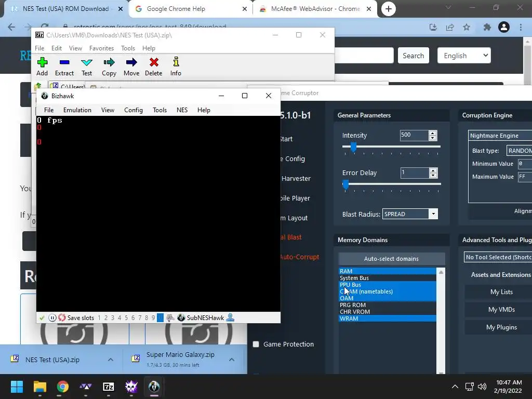Click the green checkmark status icon in Bizhawk
The height and width of the screenshot is (399, 532).
click(42, 318)
